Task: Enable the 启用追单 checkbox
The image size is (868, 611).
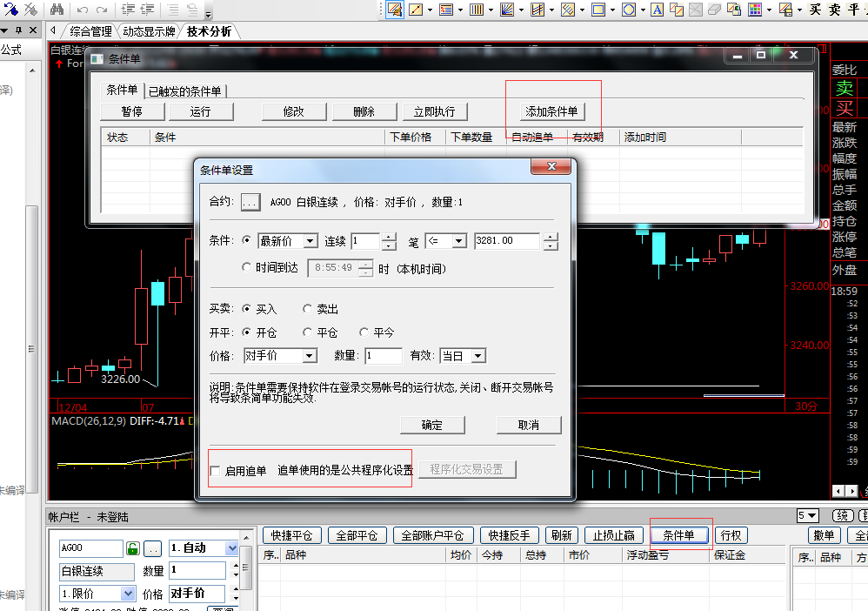Action: pyautogui.click(x=216, y=471)
